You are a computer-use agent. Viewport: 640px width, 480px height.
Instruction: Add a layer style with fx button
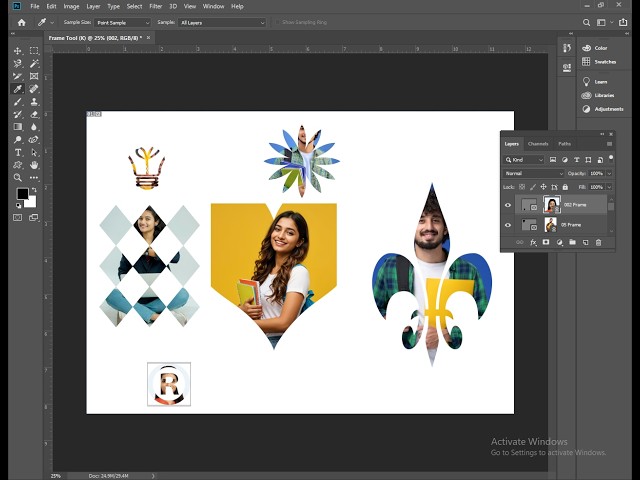[x=533, y=242]
